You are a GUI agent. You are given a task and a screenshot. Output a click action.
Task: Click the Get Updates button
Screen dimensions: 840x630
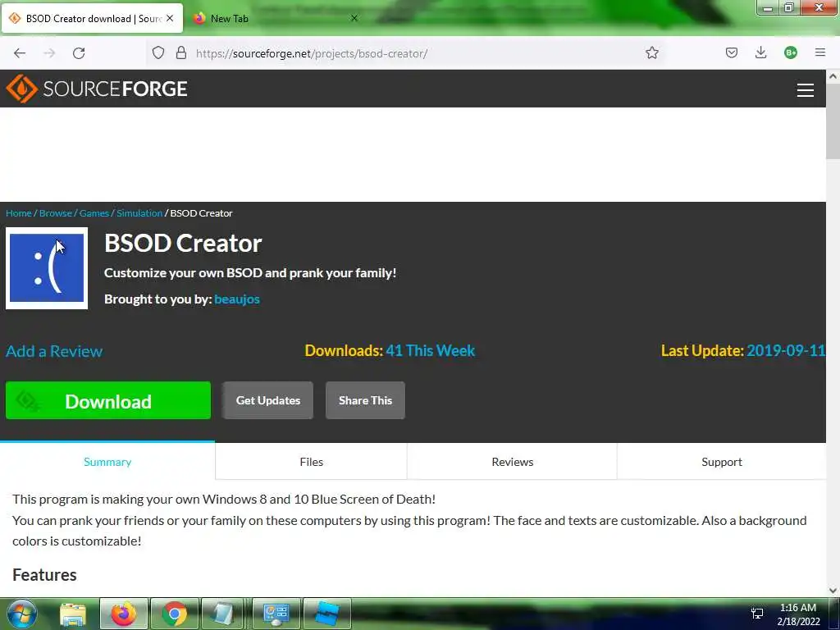pos(268,400)
